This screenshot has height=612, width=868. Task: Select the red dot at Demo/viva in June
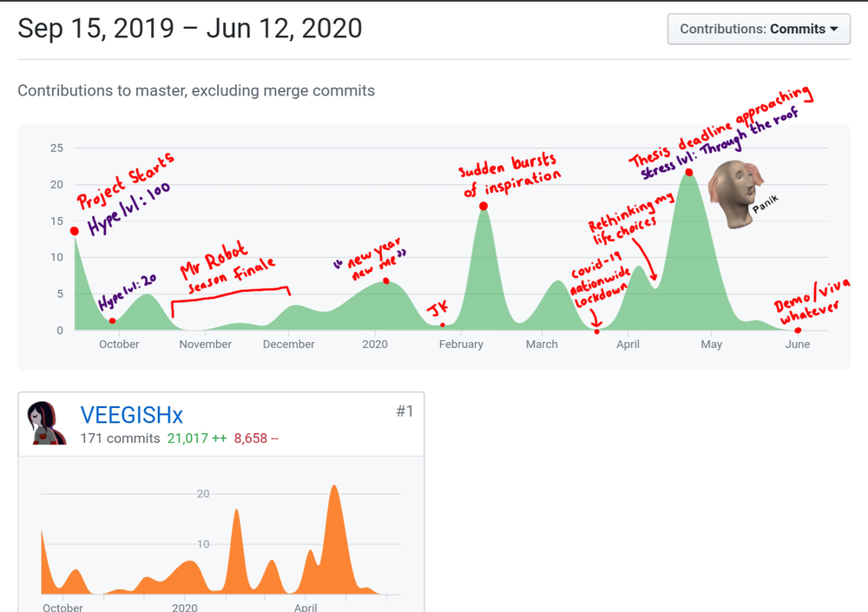coord(798,330)
